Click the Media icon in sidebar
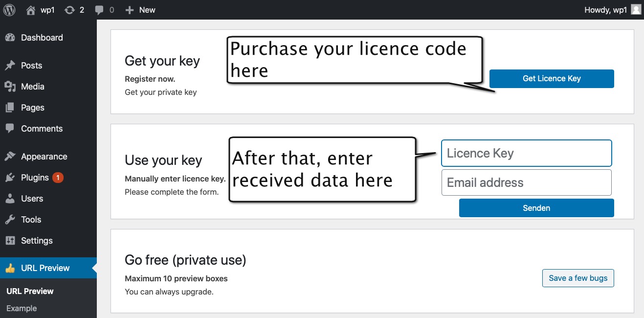 pos(10,87)
